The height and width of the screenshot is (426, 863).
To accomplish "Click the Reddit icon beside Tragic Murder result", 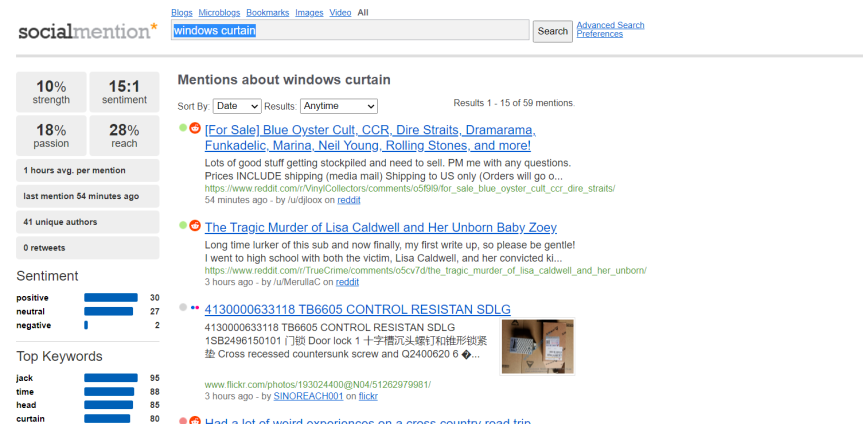I will click(x=195, y=226).
